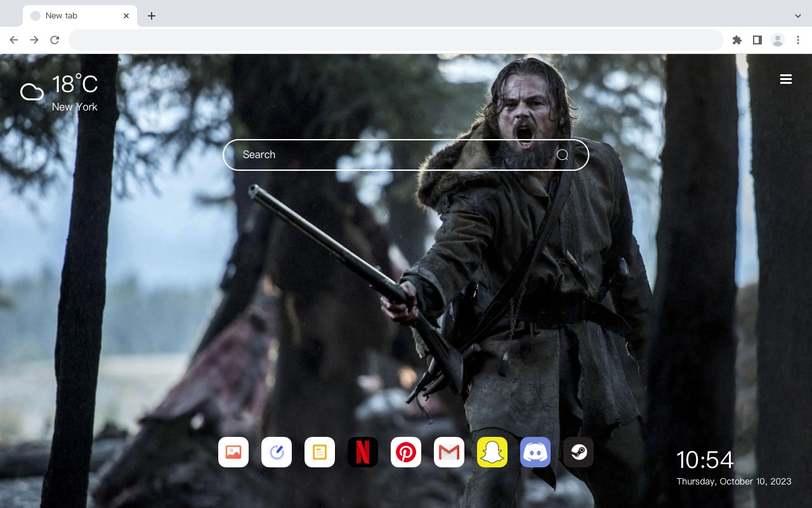Open a new browser tab

(151, 16)
